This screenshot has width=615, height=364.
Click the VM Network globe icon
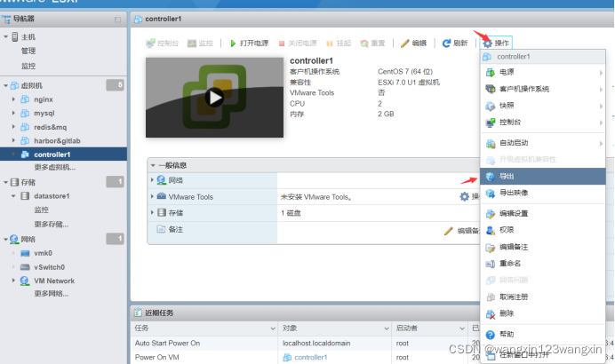(25, 281)
